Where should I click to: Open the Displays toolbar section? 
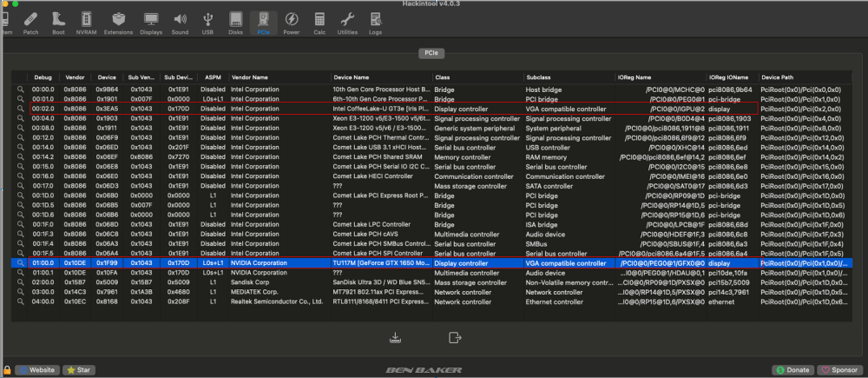click(x=151, y=23)
